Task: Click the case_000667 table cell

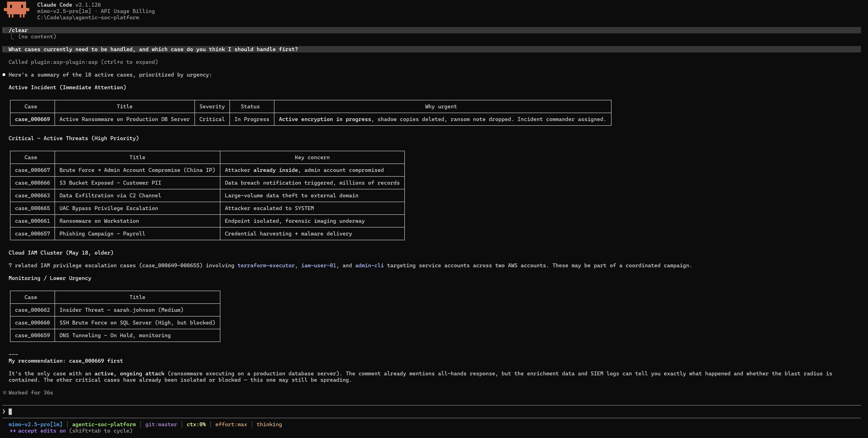Action: pos(32,170)
